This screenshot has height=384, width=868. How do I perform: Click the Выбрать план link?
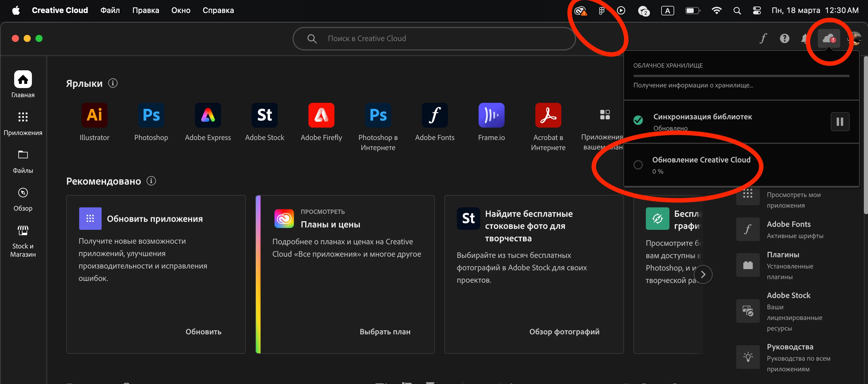tap(385, 331)
